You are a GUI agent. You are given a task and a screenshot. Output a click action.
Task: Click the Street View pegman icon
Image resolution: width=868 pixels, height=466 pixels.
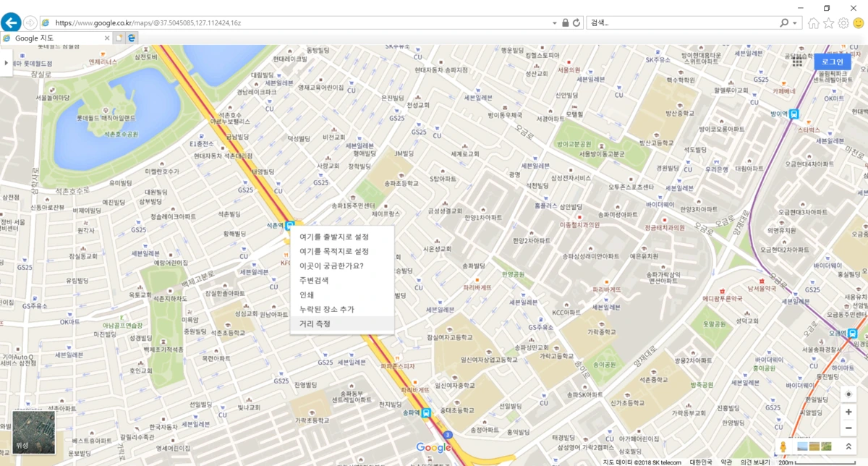click(783, 447)
